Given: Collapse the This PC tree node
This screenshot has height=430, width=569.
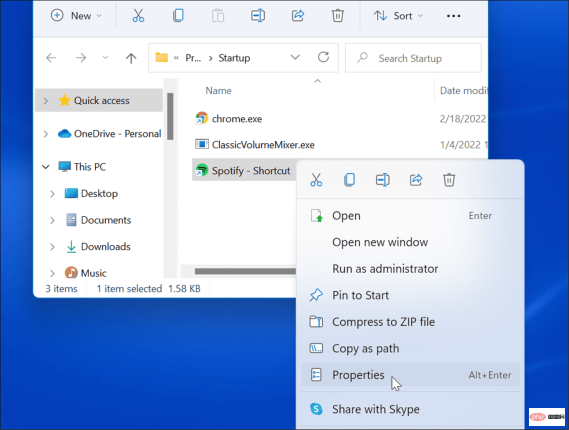Looking at the screenshot, I should [46, 167].
